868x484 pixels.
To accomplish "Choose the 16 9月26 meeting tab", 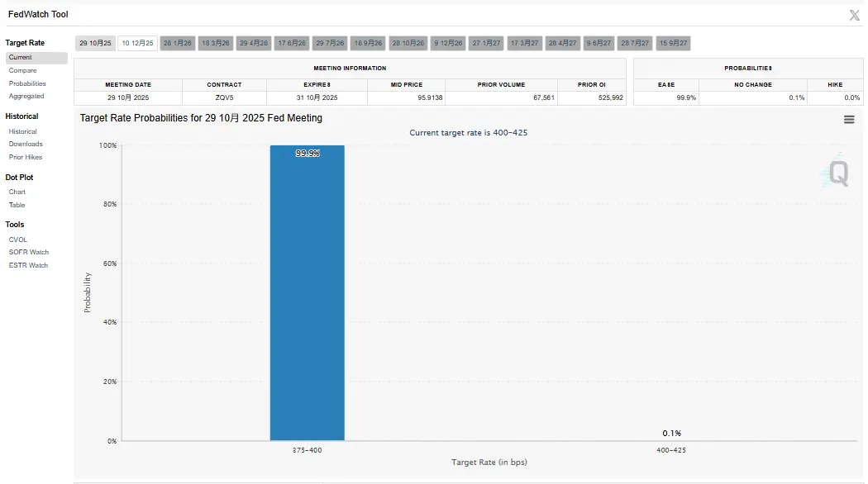I will coord(368,43).
